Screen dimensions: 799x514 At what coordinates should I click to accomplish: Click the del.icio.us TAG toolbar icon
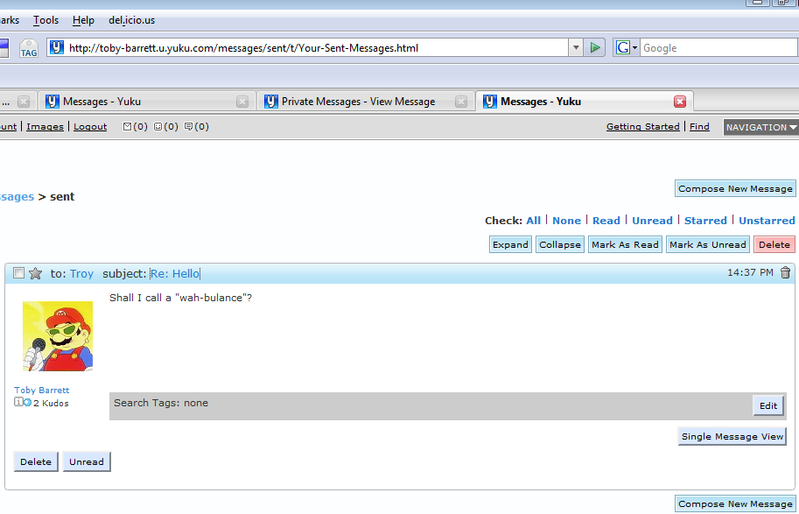28,48
